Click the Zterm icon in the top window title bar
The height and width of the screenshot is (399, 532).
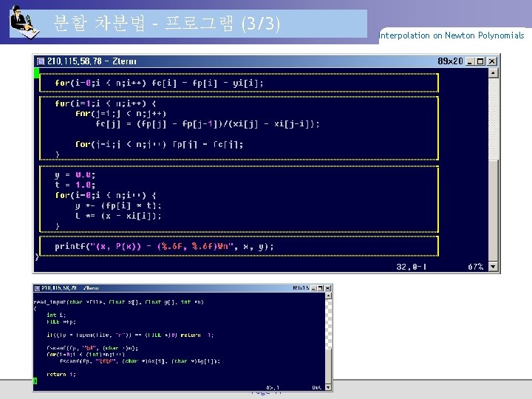click(x=41, y=61)
